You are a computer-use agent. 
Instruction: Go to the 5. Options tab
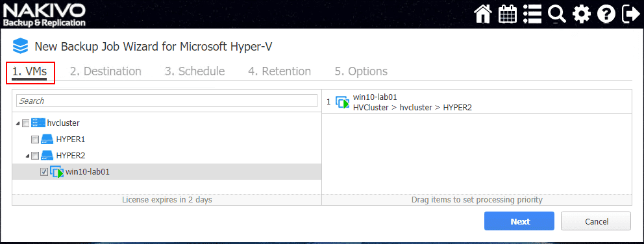click(x=361, y=71)
